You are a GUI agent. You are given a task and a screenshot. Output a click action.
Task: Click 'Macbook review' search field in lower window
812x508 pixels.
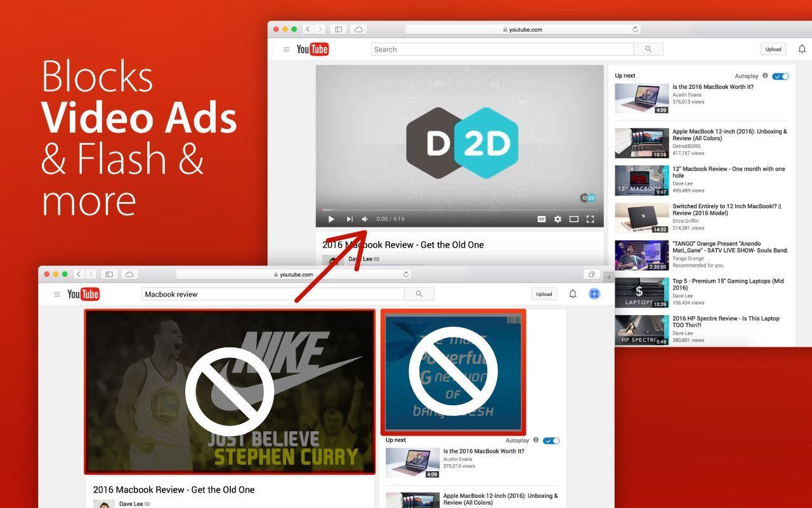pyautogui.click(x=273, y=294)
